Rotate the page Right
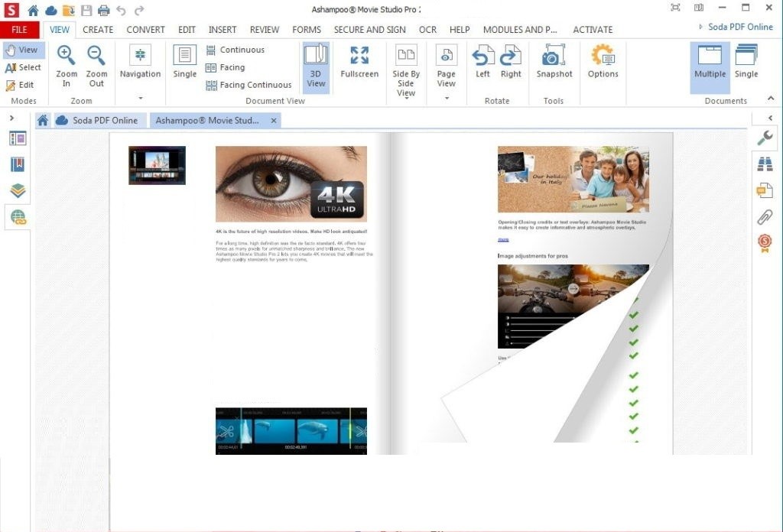The height and width of the screenshot is (532, 783). 511,62
